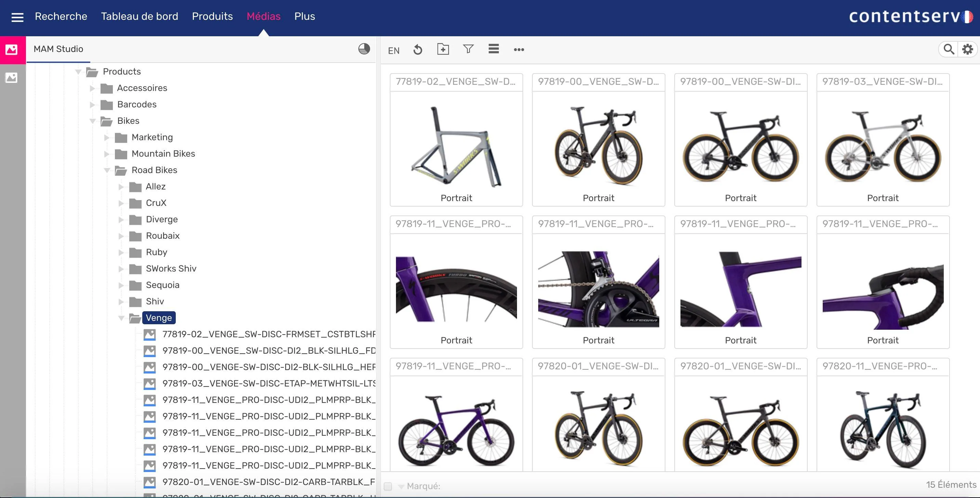Select the Médias menu
Screen dimensions: 980x498
click(263, 16)
